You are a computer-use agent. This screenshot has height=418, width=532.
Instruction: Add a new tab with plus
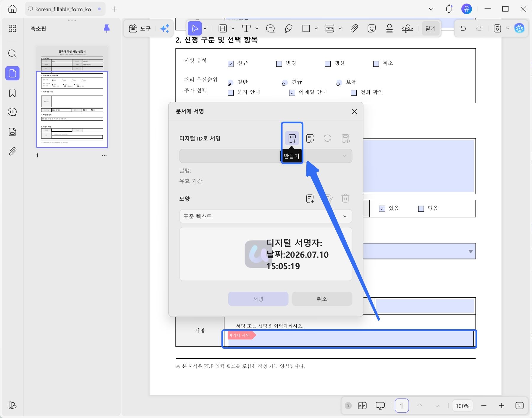[x=115, y=9]
